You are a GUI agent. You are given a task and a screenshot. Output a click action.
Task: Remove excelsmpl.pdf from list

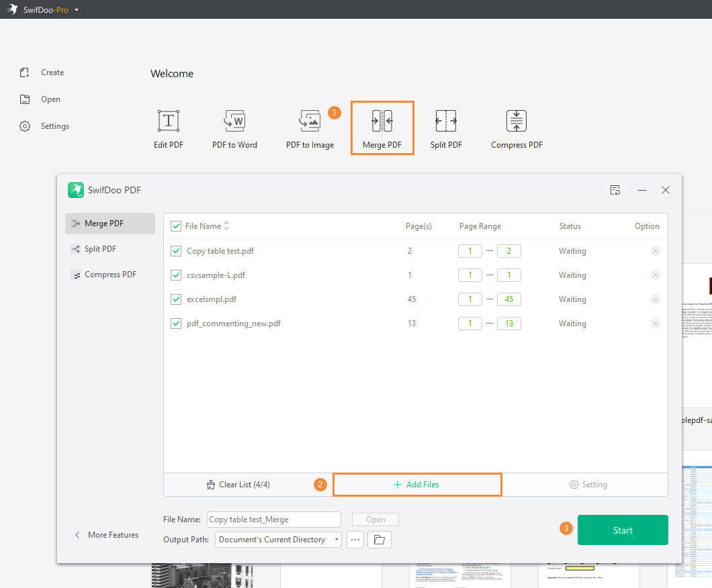click(655, 299)
